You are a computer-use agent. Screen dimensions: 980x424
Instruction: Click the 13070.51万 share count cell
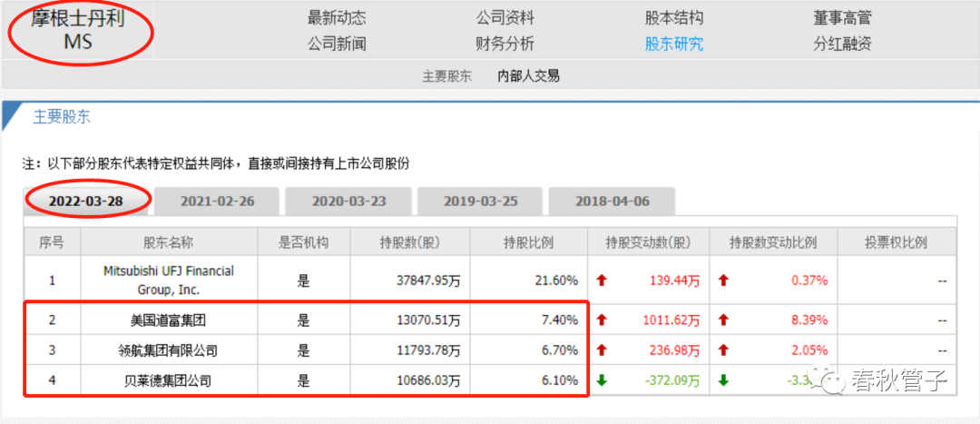tap(428, 320)
